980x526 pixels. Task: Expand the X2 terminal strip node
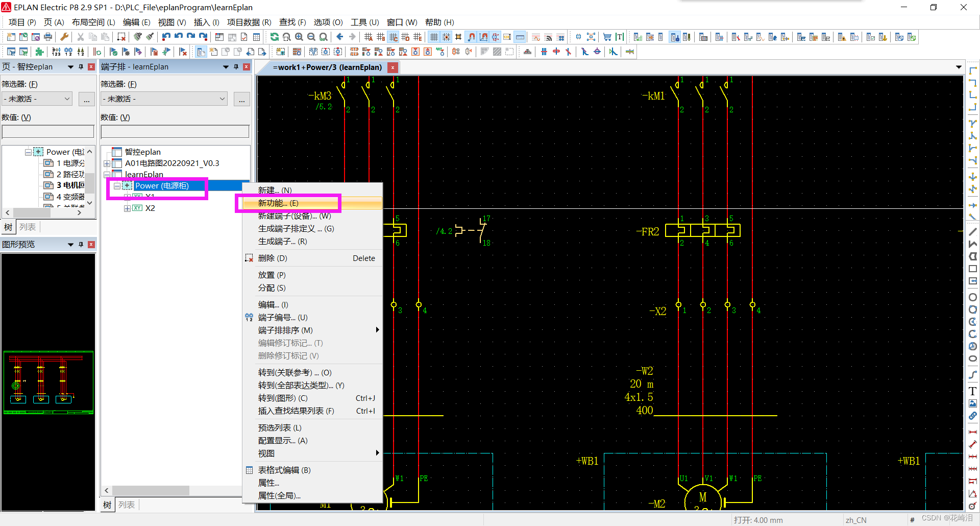[x=127, y=208]
